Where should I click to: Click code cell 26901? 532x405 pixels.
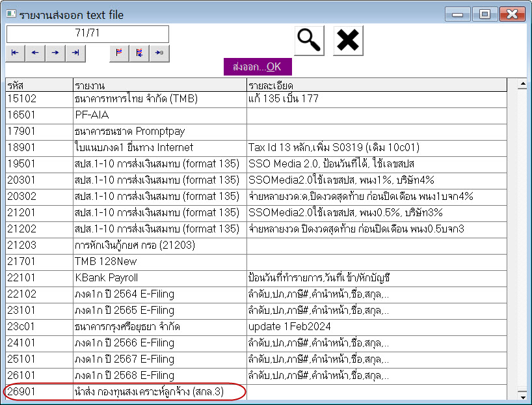[x=40, y=393]
